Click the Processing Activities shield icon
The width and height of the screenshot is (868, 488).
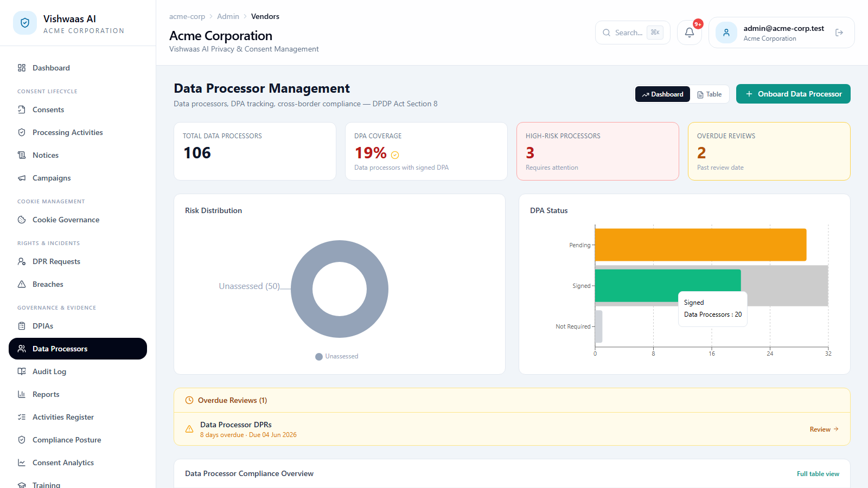click(x=22, y=132)
